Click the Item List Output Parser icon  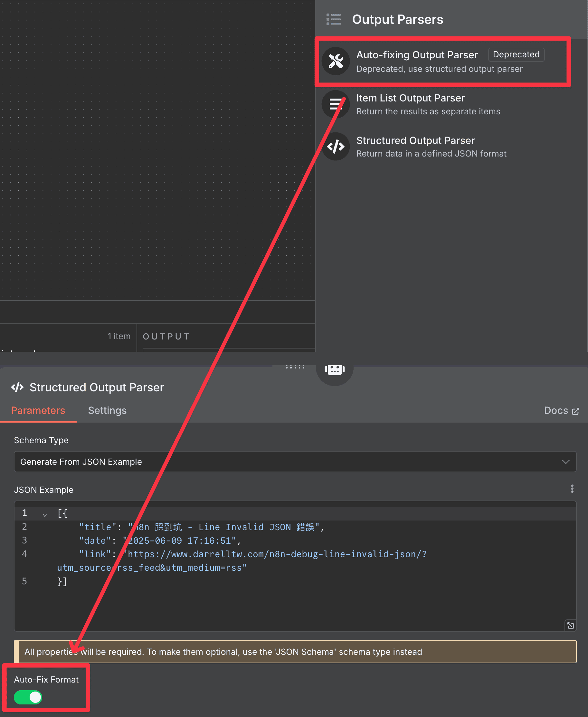(x=336, y=104)
